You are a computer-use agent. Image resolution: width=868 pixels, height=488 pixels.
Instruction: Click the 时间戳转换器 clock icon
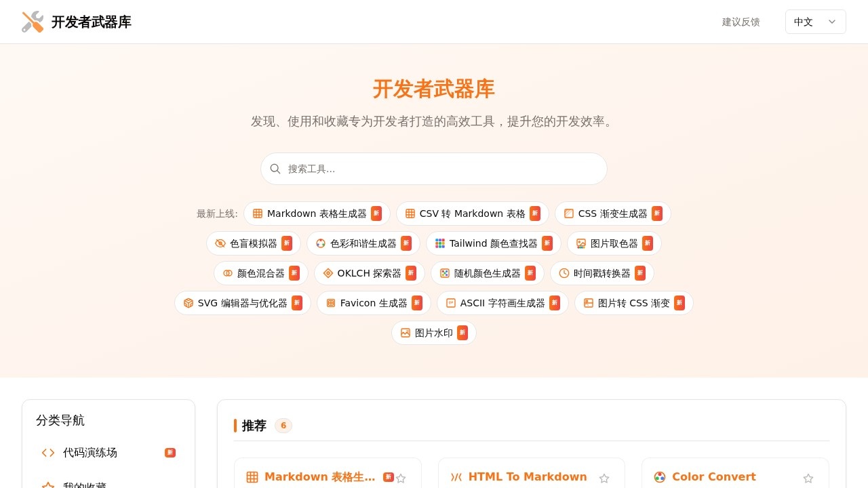click(x=564, y=273)
